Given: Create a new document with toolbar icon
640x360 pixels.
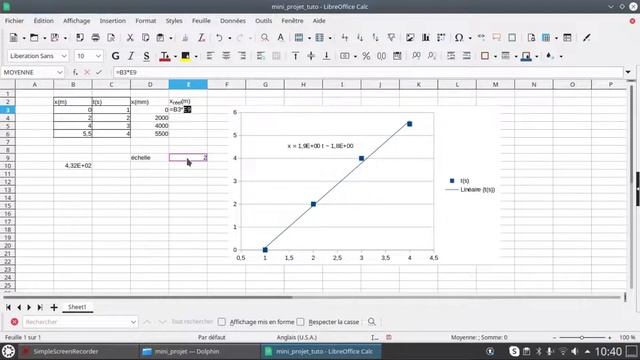Looking at the screenshot, I should pyautogui.click(x=13, y=38).
